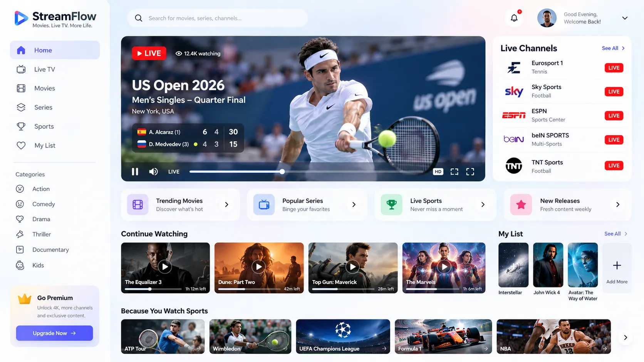Click the Kids category icon

[20, 265]
